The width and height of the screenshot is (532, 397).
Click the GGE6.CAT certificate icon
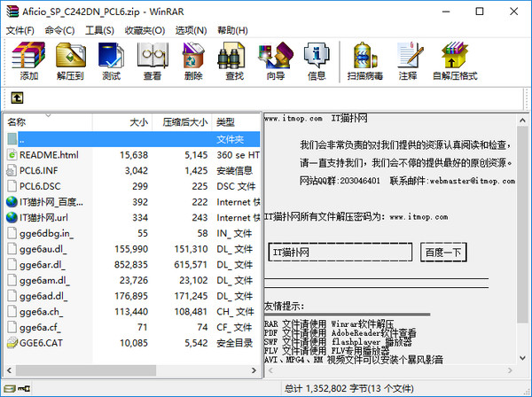[12, 343]
